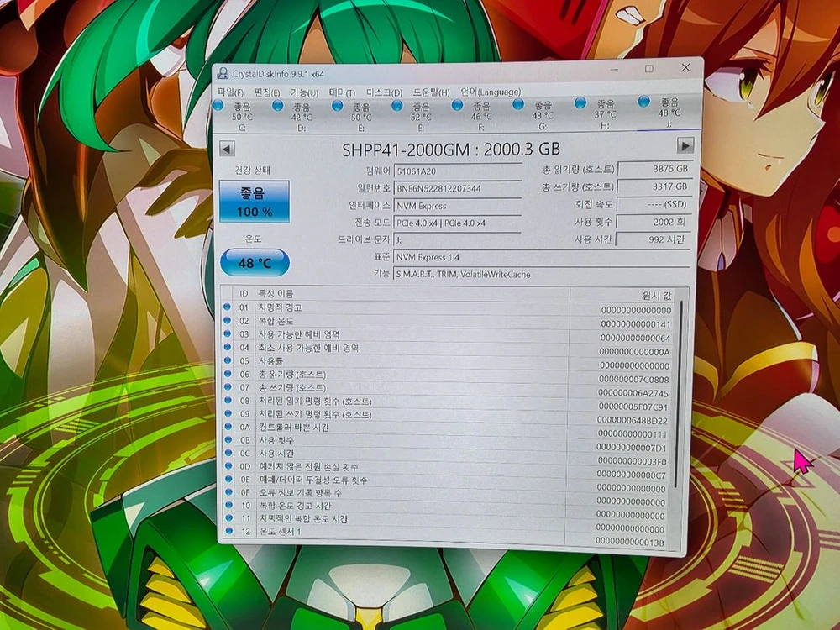Click status circle of row 05 사용률

tap(227, 360)
